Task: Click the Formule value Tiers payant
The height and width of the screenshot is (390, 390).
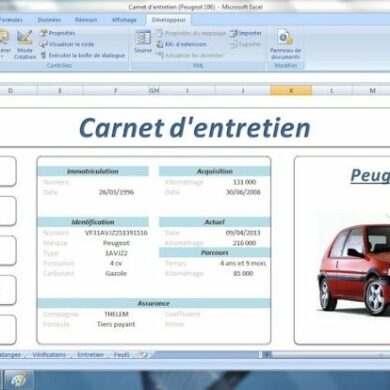Action: click(x=116, y=324)
